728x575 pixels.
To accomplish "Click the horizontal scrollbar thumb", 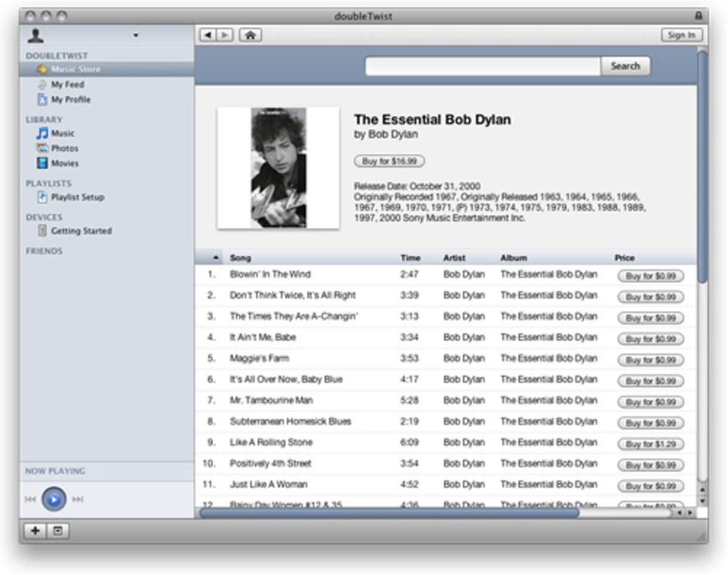I will 389,513.
